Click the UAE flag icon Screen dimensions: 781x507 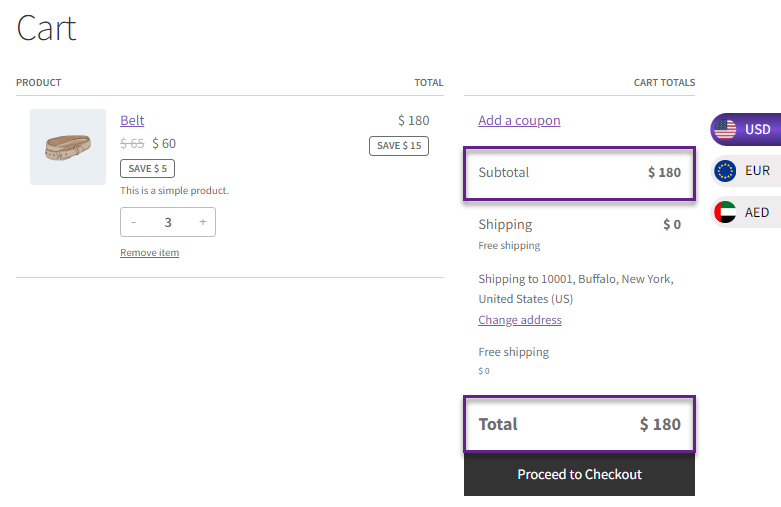(x=725, y=212)
